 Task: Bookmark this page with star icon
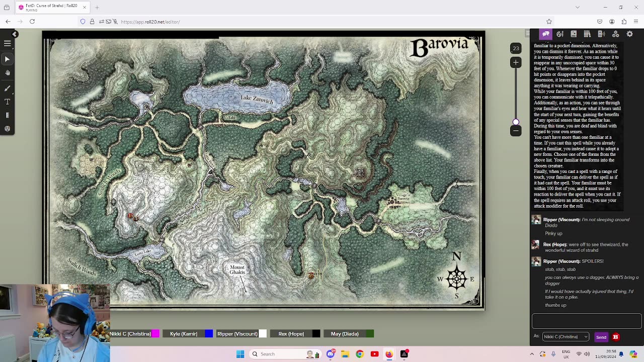[549, 22]
